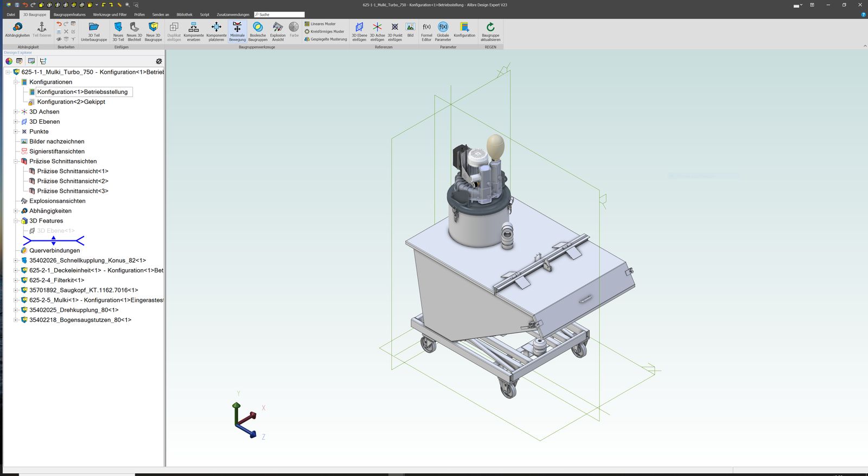Viewport: 868px width, 476px height.
Task: Select Bilder nachzeichnen tree item
Action: click(56, 142)
